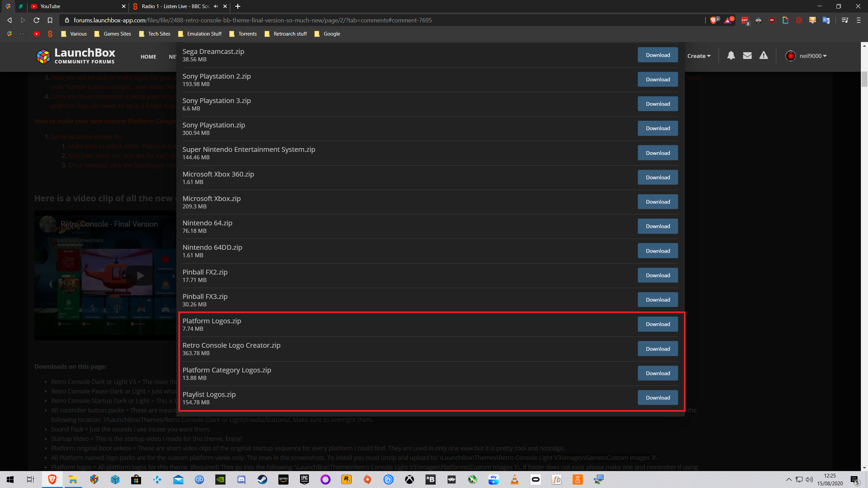
Task: Open the Emulation Stuff bookmarks folder
Action: (199, 34)
